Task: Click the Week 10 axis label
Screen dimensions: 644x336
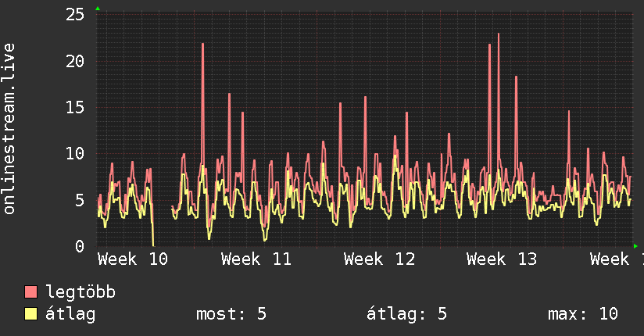Action: [x=133, y=259]
